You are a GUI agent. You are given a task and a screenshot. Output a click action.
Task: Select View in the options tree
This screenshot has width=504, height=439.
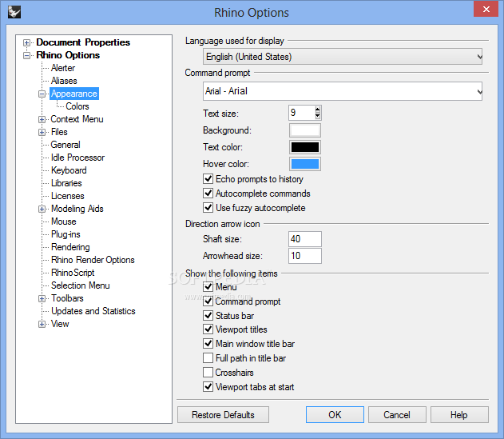coord(60,324)
